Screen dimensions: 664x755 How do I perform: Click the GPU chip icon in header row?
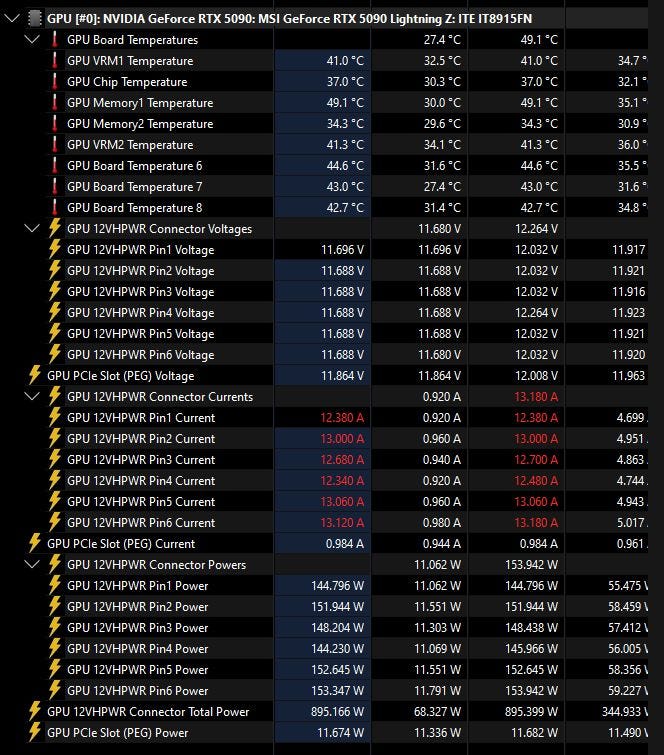[x=34, y=19]
